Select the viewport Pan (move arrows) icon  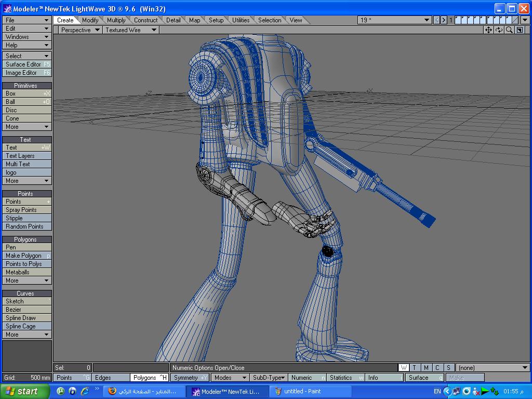[x=488, y=30]
